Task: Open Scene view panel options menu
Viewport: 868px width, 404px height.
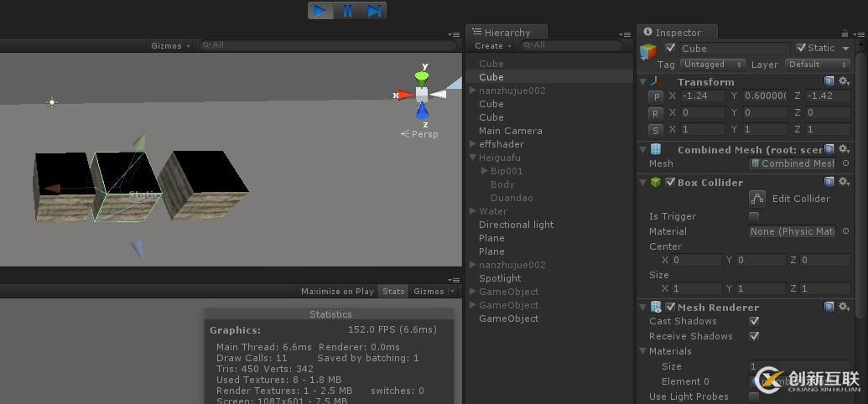Action: [x=454, y=34]
